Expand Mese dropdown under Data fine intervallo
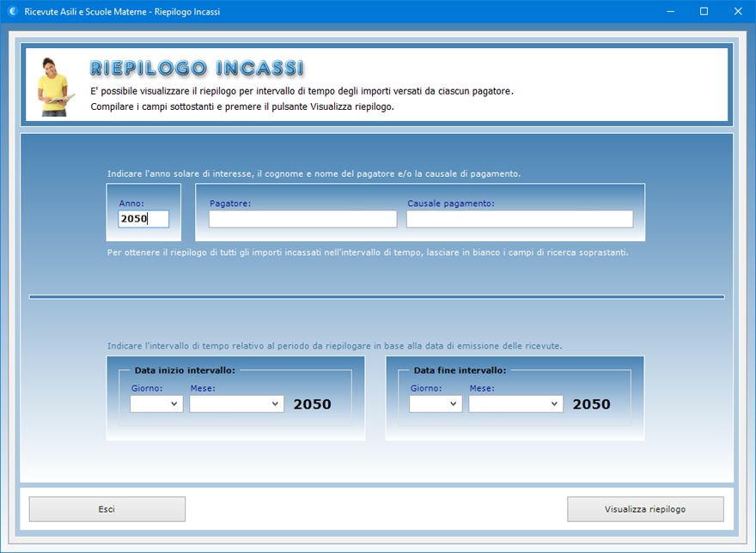Image resolution: width=756 pixels, height=553 pixels. coord(516,404)
